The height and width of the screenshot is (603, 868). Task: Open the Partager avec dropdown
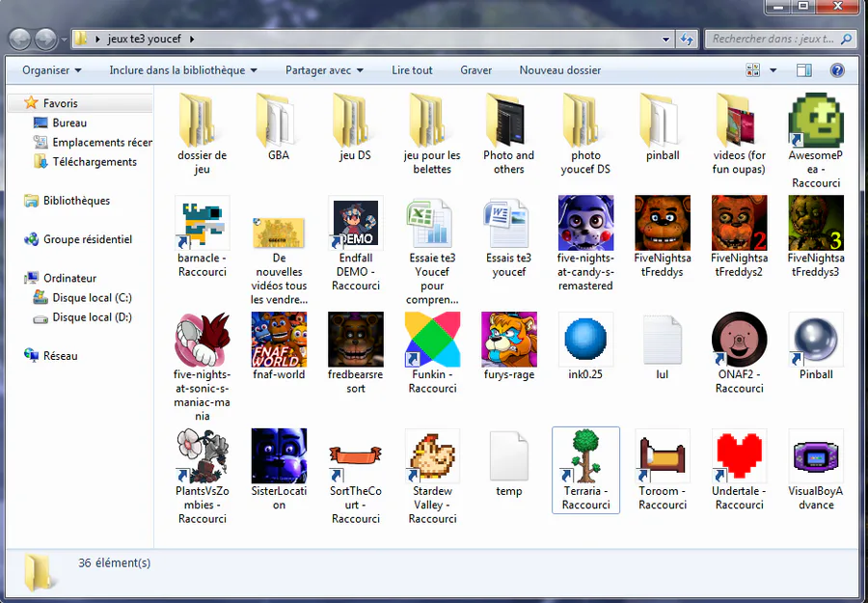click(x=324, y=70)
